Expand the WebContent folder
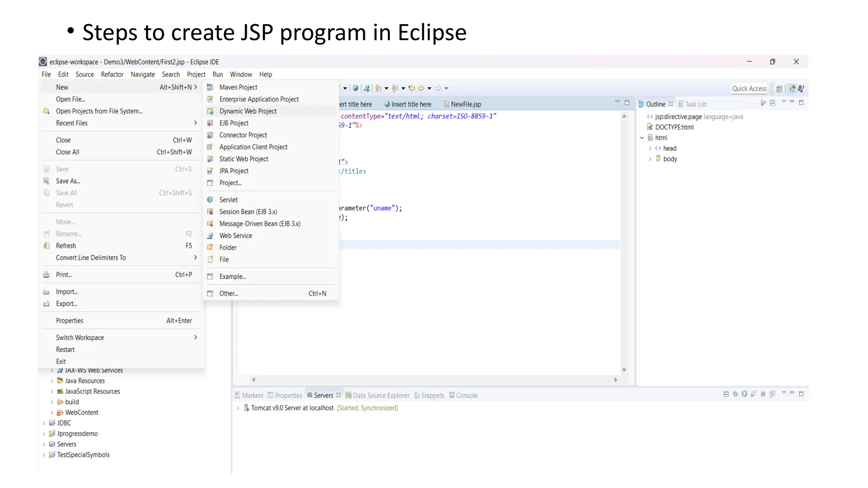 tap(52, 413)
